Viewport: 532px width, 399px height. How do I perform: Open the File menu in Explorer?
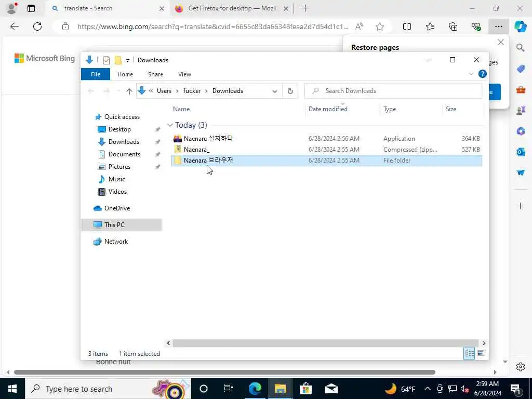pos(96,74)
